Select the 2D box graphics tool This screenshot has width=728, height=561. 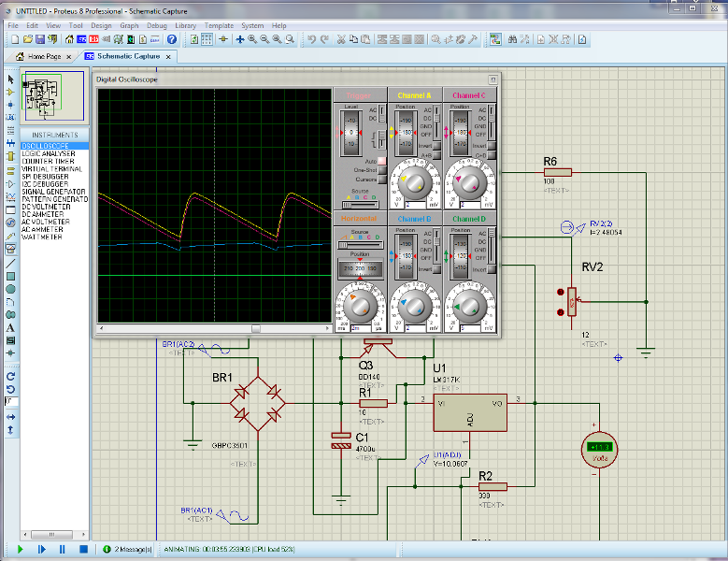10,277
